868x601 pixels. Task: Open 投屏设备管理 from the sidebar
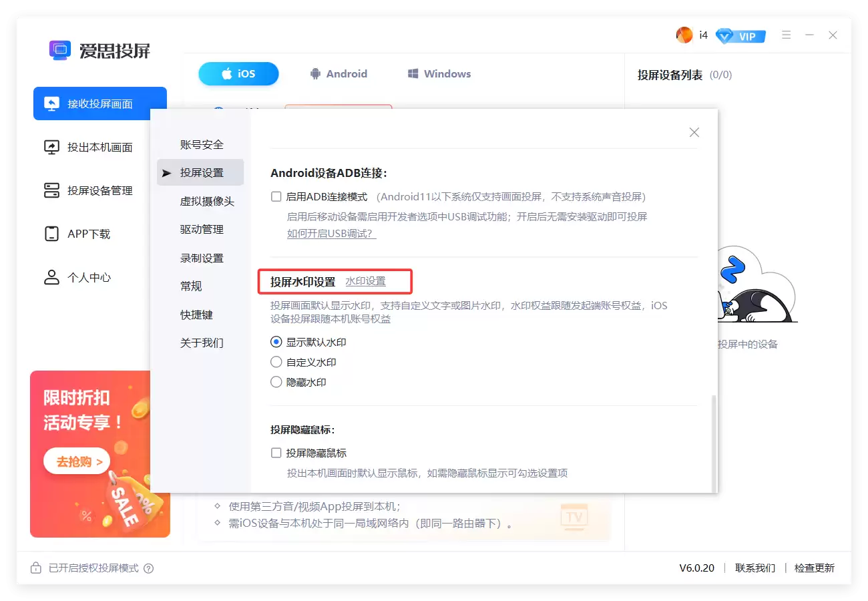93,190
